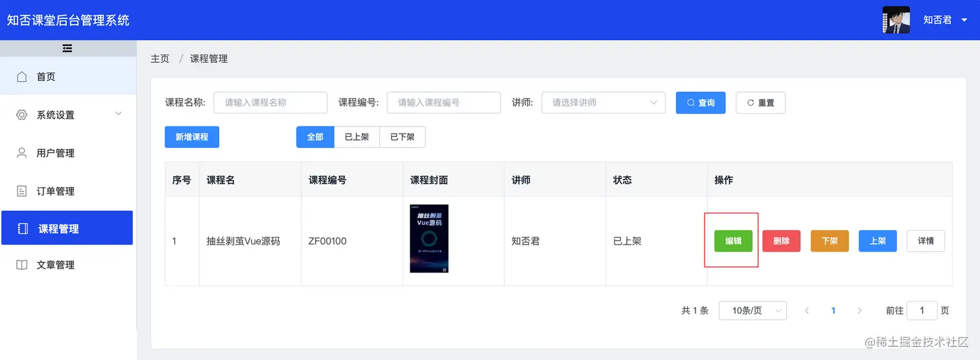Select page 1 in pagination
The height and width of the screenshot is (360, 980).
pyautogui.click(x=834, y=311)
